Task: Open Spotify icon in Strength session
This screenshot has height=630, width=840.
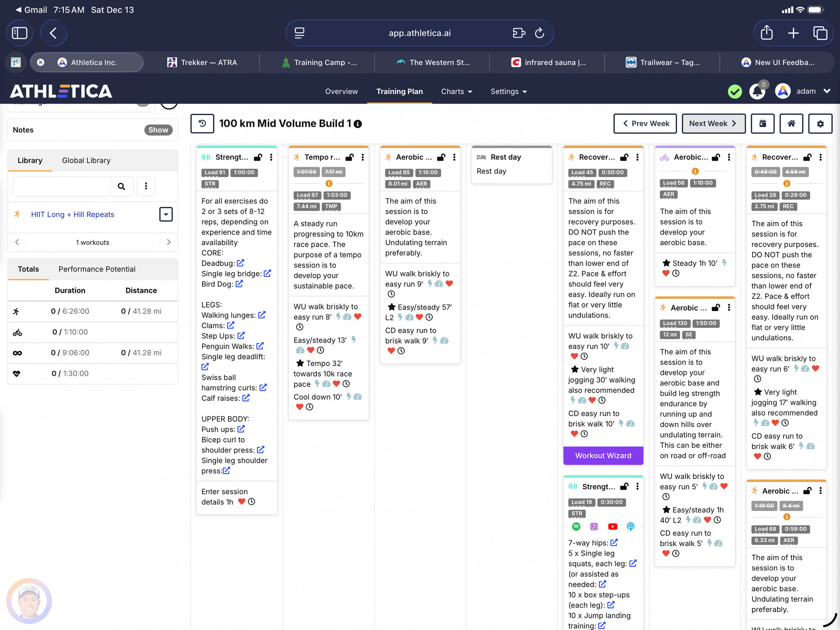Action: (x=576, y=526)
